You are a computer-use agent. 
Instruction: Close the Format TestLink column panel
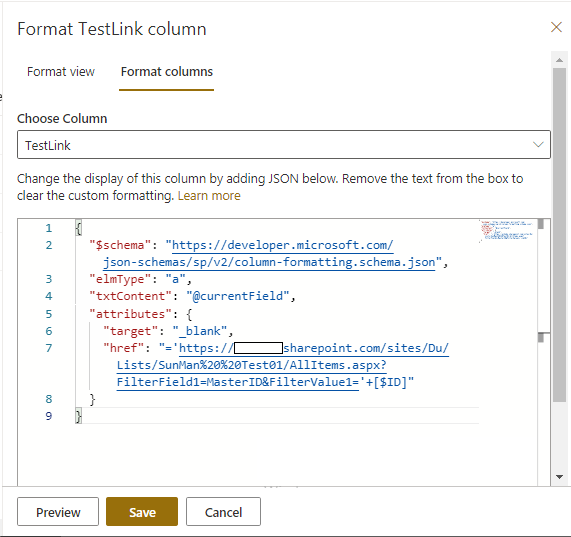[x=556, y=27]
